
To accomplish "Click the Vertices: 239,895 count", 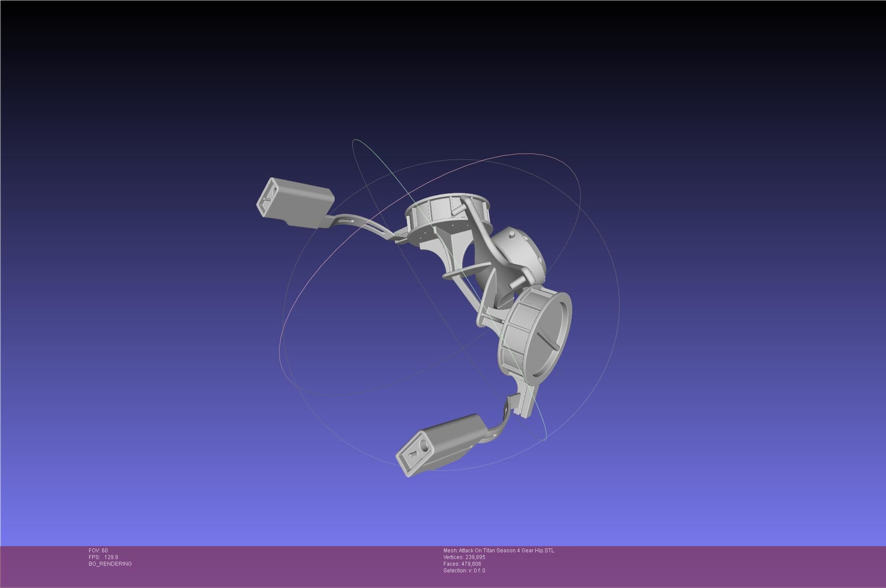I will 464,557.
